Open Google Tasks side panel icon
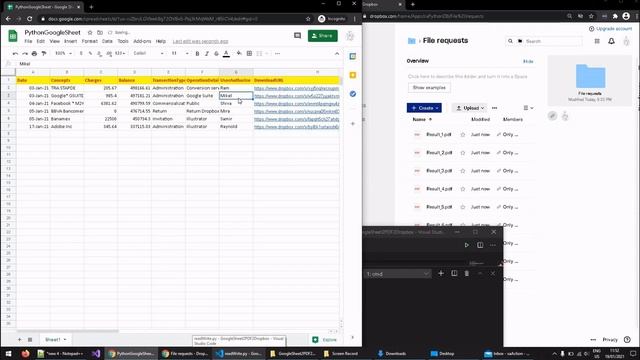Screen dimensions: 640x360 tap(353, 94)
